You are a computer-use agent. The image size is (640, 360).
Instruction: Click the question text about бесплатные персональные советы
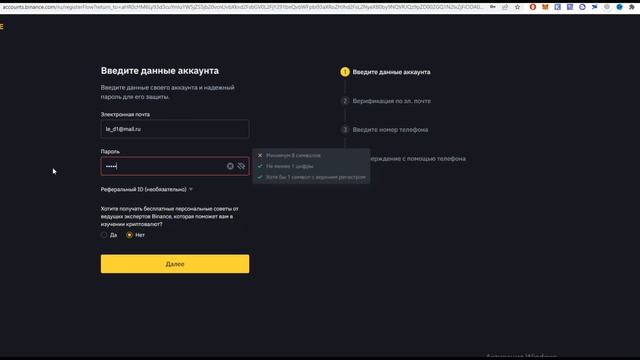170,216
